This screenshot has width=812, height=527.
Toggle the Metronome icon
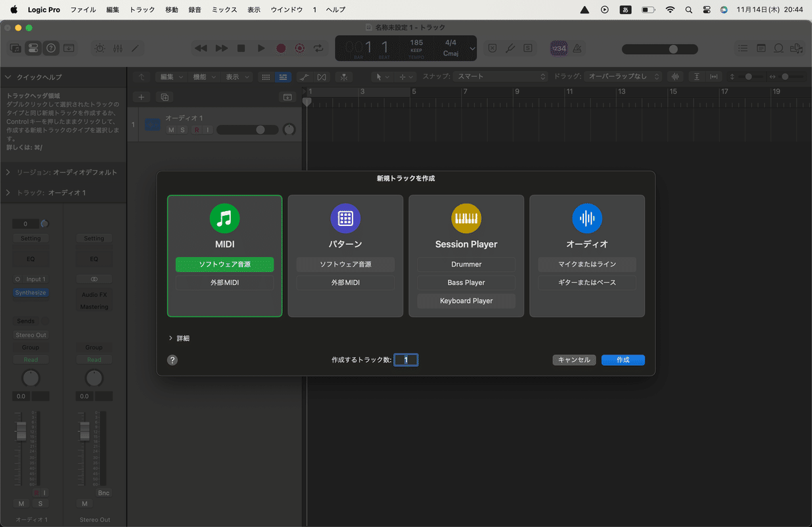coord(578,48)
